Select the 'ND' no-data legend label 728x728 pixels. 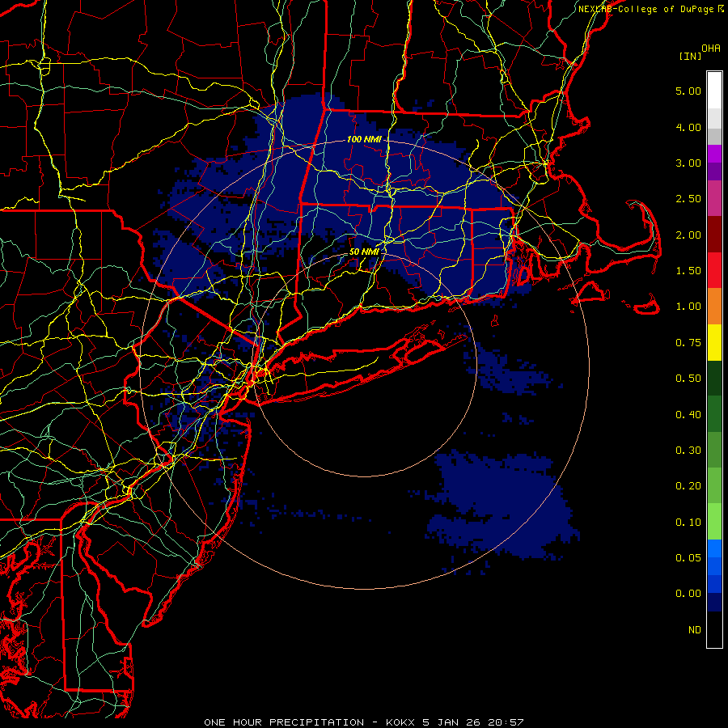point(695,630)
